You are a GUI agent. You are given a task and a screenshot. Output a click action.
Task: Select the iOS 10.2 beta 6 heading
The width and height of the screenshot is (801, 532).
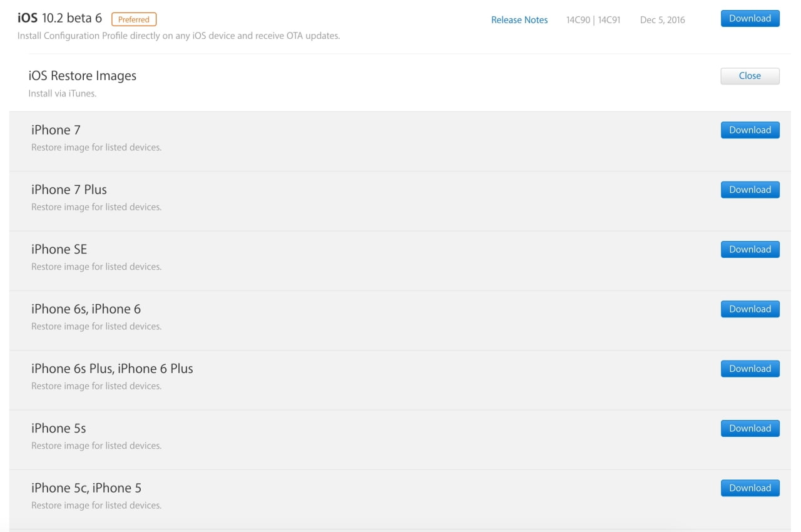pos(59,18)
